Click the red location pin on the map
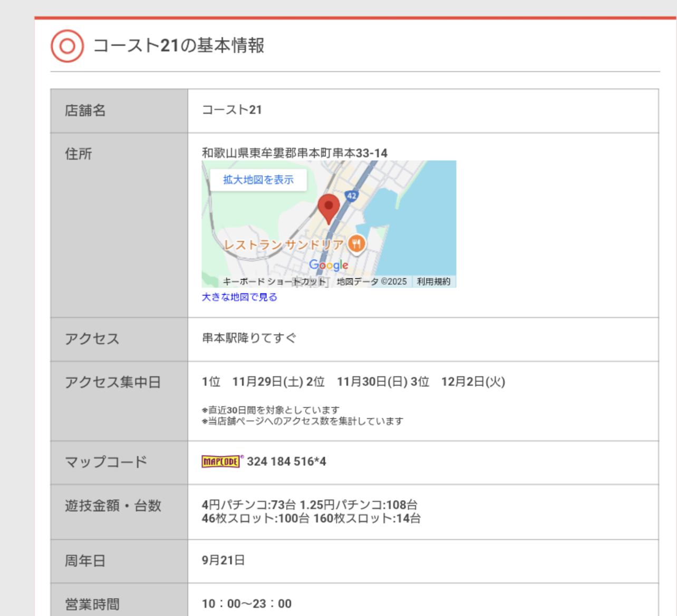This screenshot has width=677, height=616. tap(328, 207)
